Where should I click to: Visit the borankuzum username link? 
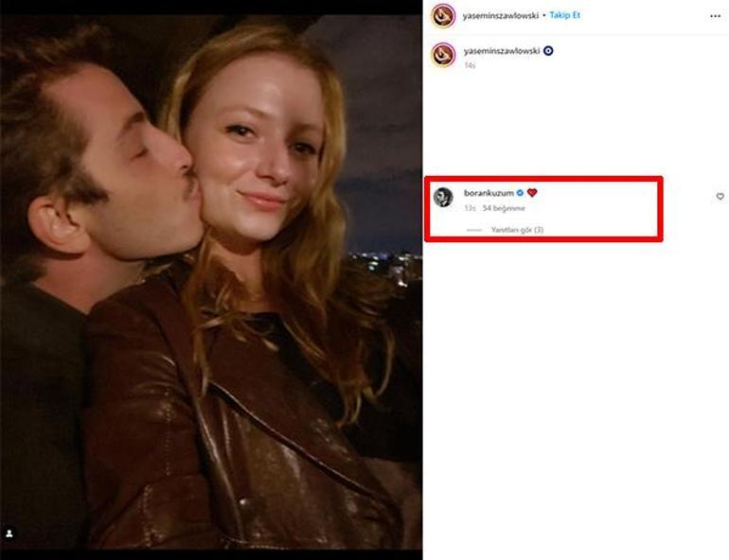[x=489, y=193]
